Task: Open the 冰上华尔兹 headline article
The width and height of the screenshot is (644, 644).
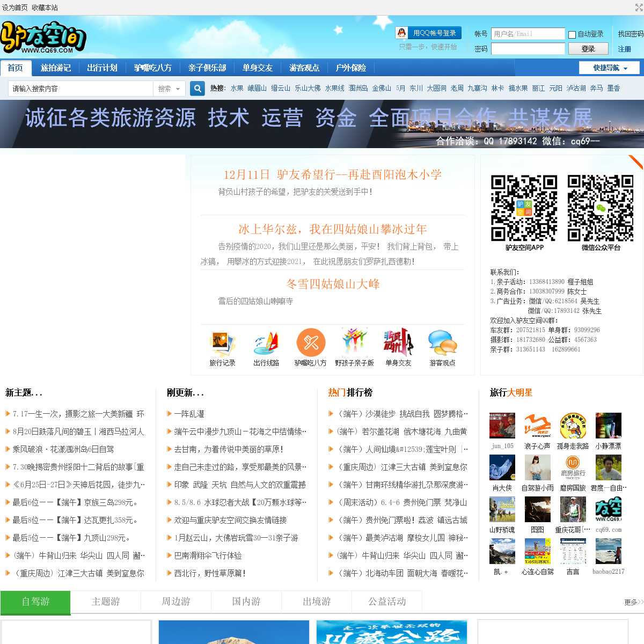Action: click(333, 229)
